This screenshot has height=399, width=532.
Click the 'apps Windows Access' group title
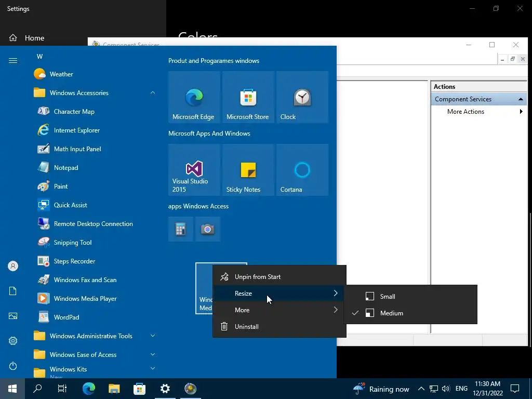198,206
